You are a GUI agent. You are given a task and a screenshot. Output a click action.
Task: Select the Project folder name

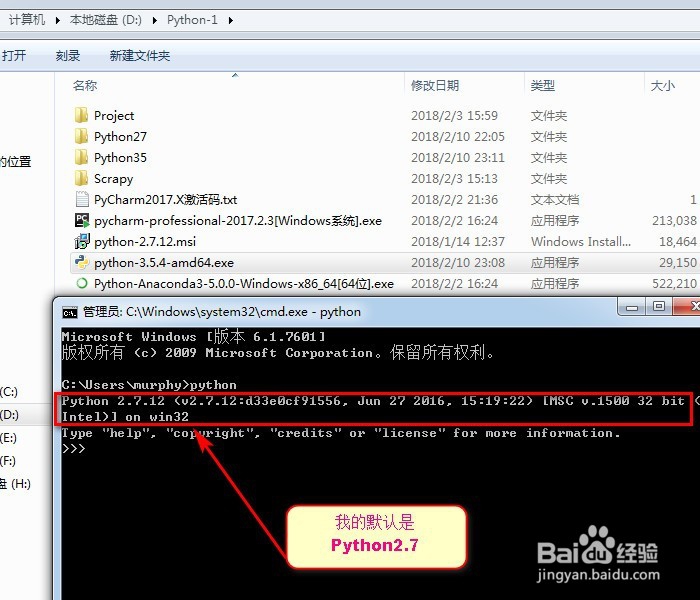pos(114,116)
